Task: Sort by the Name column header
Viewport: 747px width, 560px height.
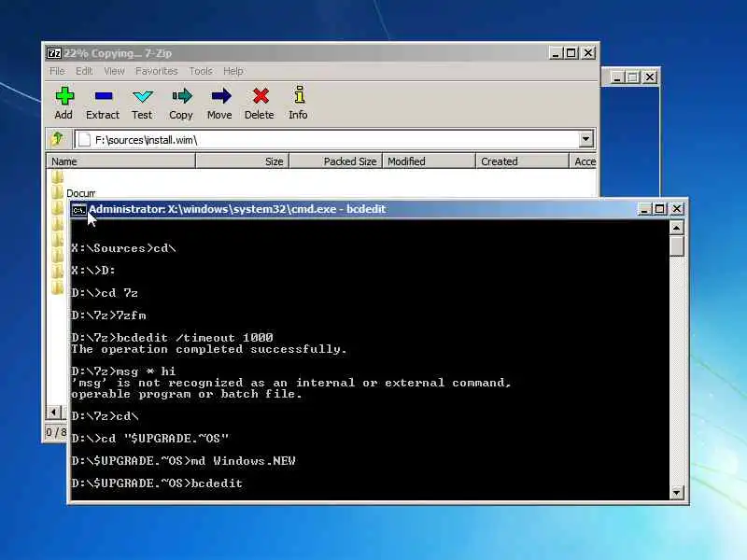Action: pyautogui.click(x=121, y=161)
